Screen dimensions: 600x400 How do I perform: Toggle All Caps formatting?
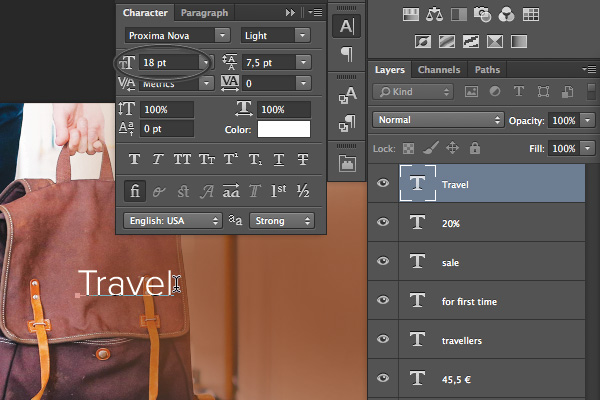(182, 159)
